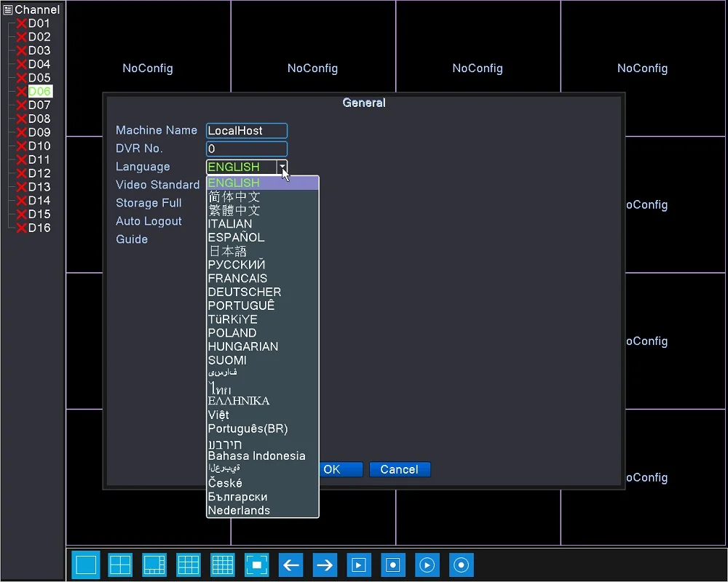The height and width of the screenshot is (582, 728).
Task: Switch to single-view layout icon
Action: pos(86,565)
